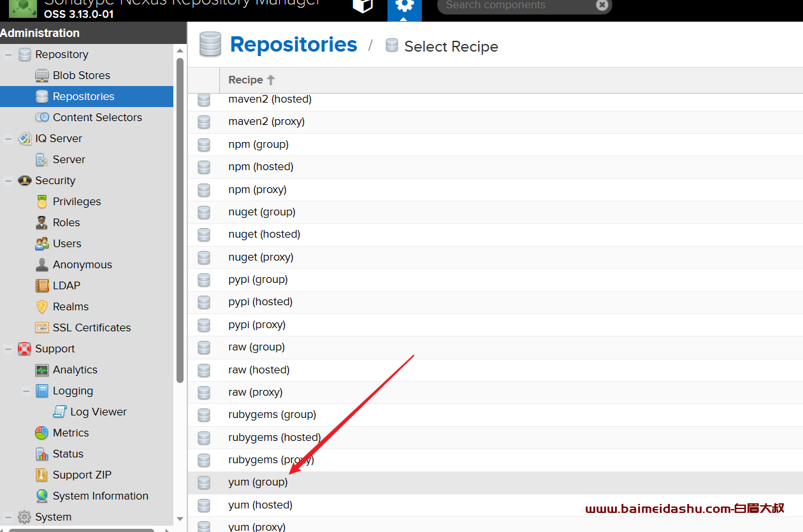This screenshot has width=803, height=532.
Task: Click the Blob Stores icon
Action: [x=42, y=75]
